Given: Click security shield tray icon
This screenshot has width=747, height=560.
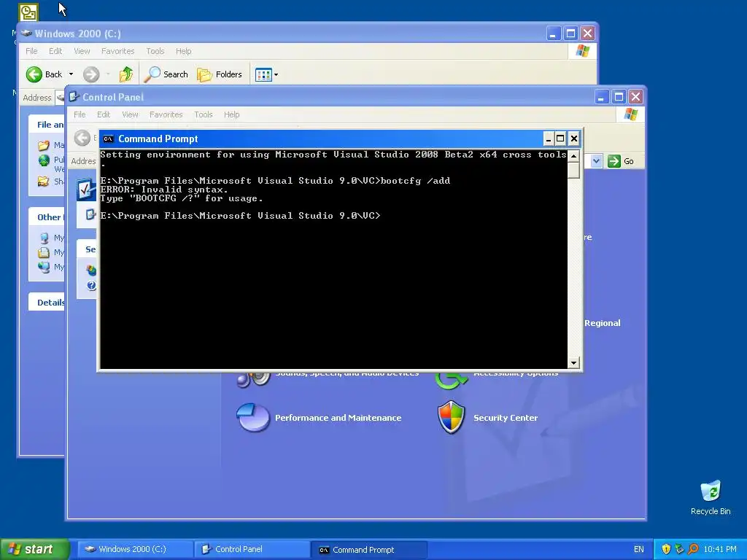Looking at the screenshot, I should point(666,549).
